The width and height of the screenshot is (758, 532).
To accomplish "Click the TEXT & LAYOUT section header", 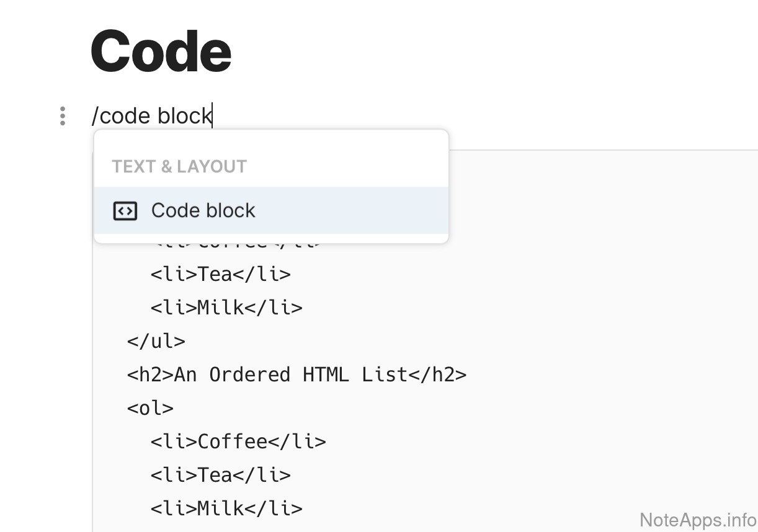I will click(x=179, y=166).
